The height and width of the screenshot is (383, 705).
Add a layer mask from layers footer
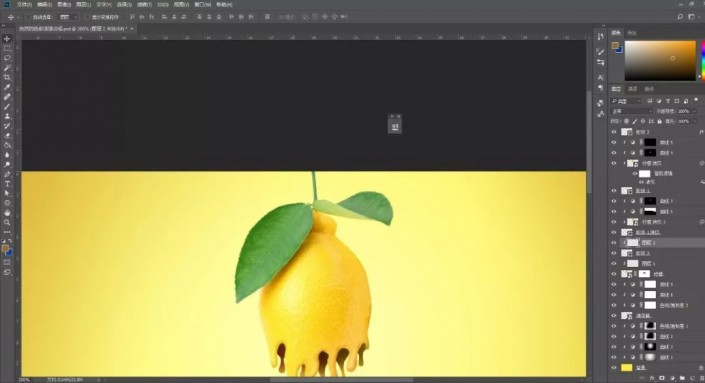pos(662,379)
